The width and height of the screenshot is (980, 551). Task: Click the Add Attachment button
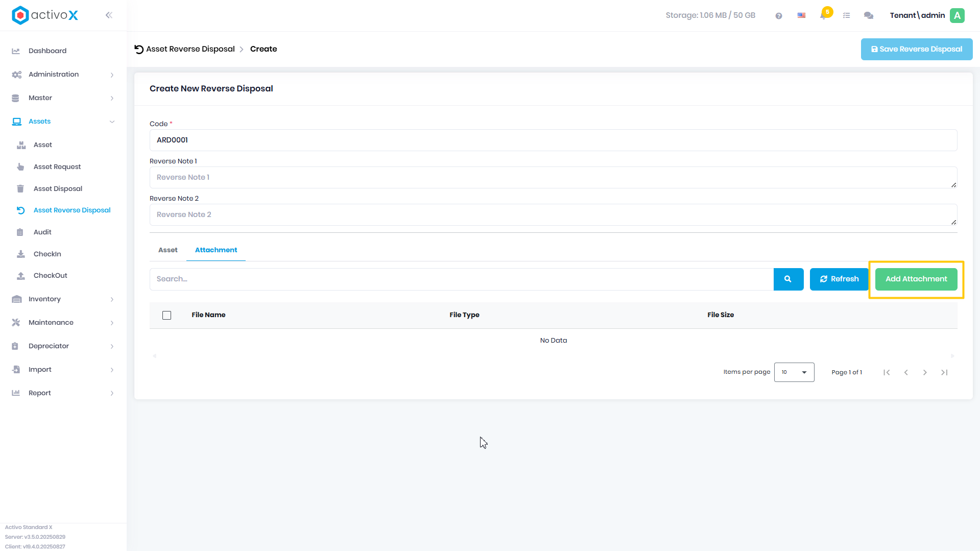pyautogui.click(x=916, y=279)
